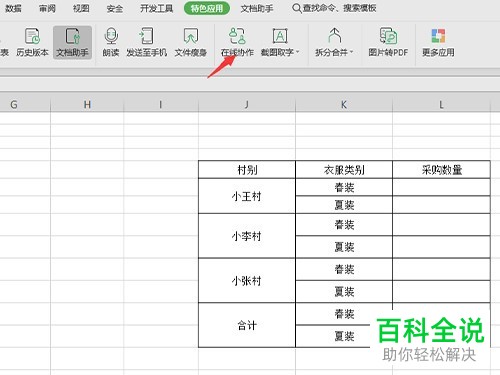This screenshot has height=375, width=500.
Task: Expand the 拆分合并 dropdown arrow
Action: (x=351, y=52)
